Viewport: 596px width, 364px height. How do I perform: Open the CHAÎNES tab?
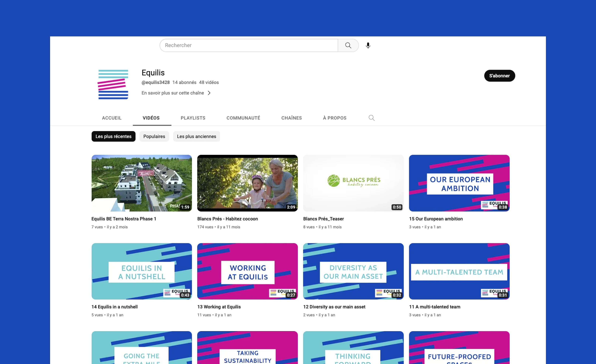click(x=291, y=118)
